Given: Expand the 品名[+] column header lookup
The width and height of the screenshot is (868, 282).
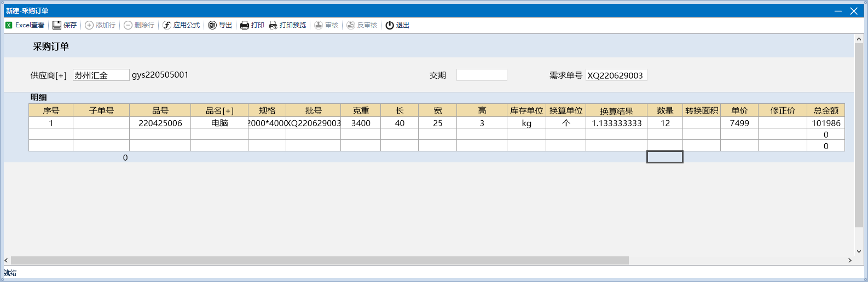Looking at the screenshot, I should (x=219, y=110).
